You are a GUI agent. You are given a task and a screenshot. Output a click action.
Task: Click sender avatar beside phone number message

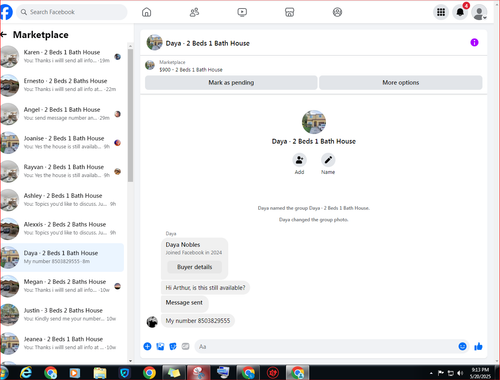pyautogui.click(x=152, y=322)
